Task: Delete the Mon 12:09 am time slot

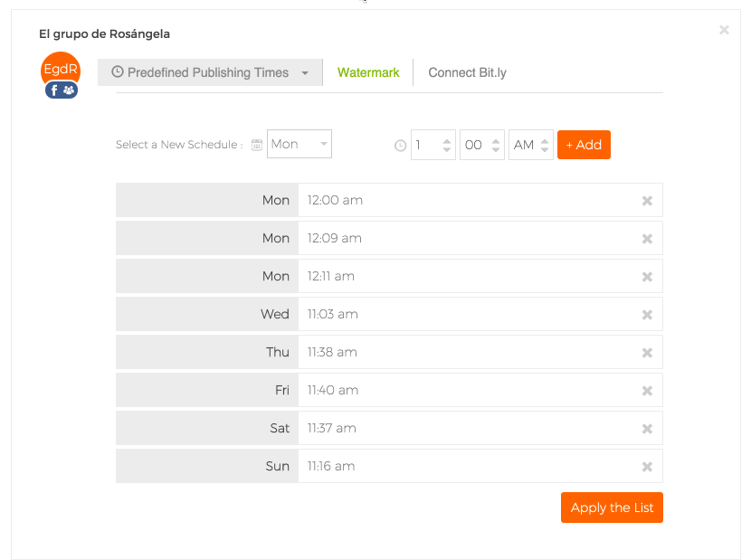Action: 647,239
